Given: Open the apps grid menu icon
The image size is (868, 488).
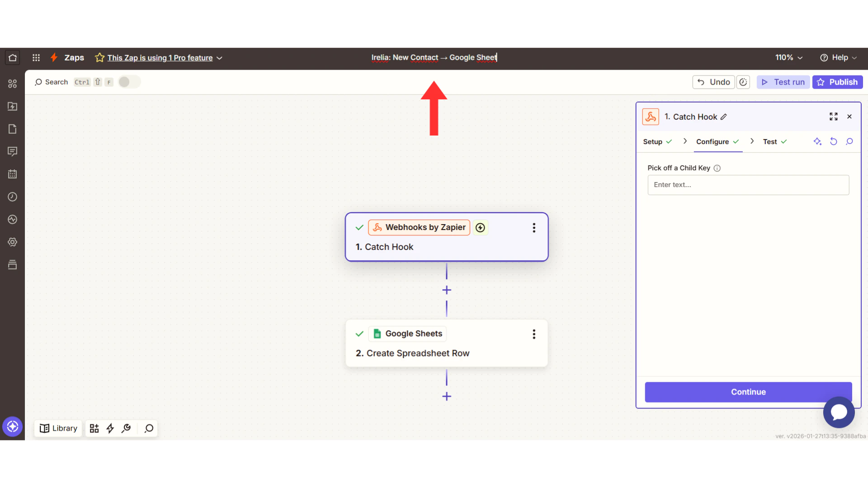Looking at the screenshot, I should pyautogui.click(x=36, y=58).
